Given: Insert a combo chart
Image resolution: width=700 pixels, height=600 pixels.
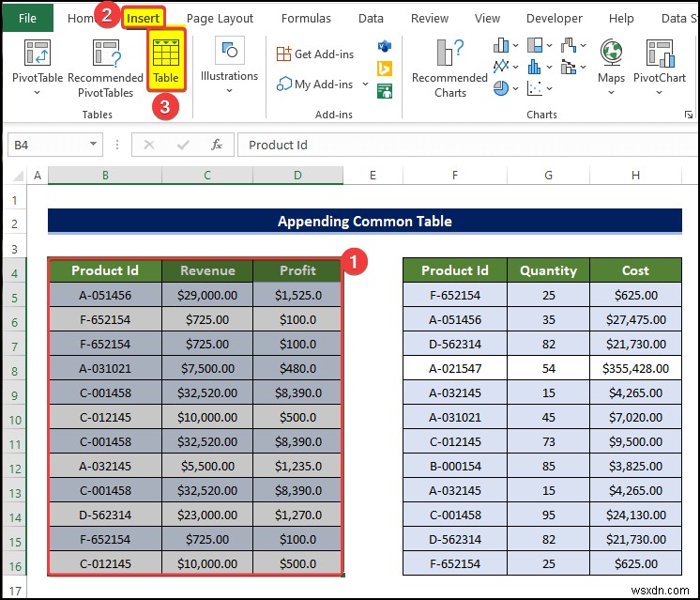Looking at the screenshot, I should point(569,67).
